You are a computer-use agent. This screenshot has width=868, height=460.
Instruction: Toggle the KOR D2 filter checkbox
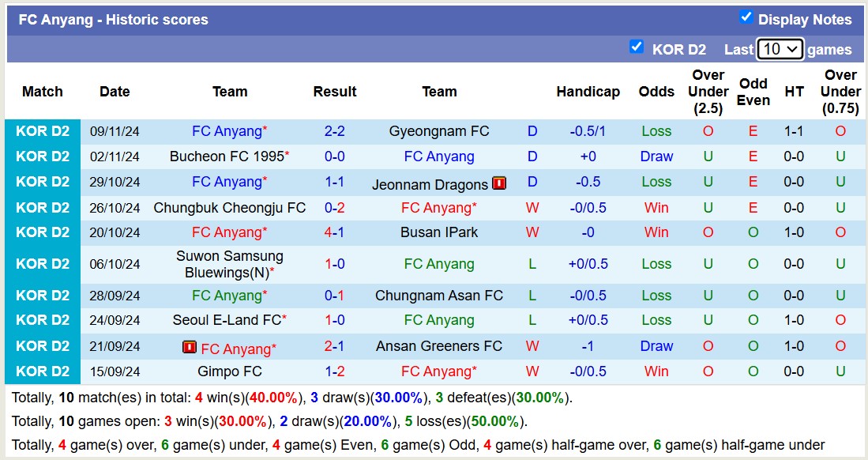[637, 47]
